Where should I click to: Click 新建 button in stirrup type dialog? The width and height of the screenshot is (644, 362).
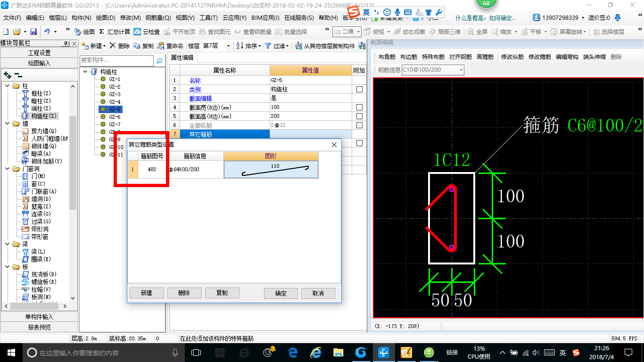tap(147, 293)
